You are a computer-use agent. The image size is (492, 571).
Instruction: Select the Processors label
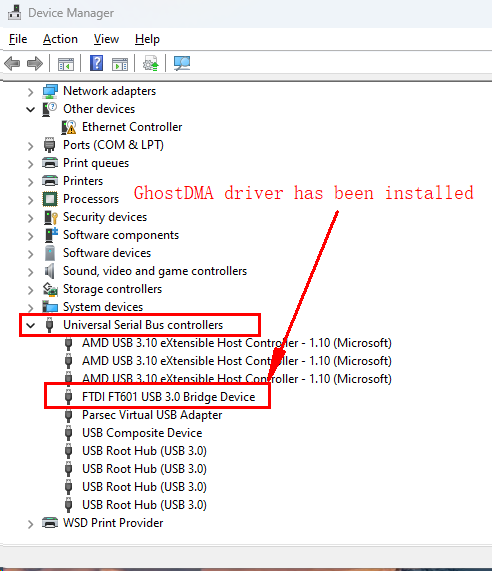point(91,199)
